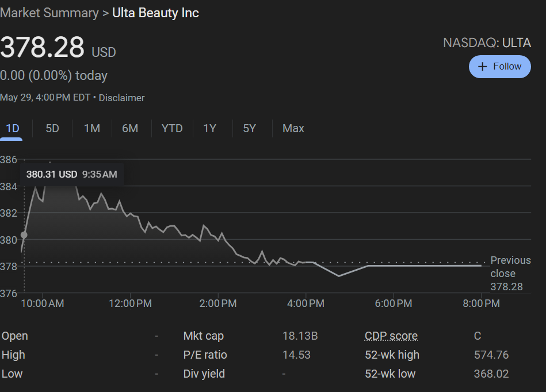Click the plus icon in Follow button
Screen dimensions: 546x392
coord(483,67)
